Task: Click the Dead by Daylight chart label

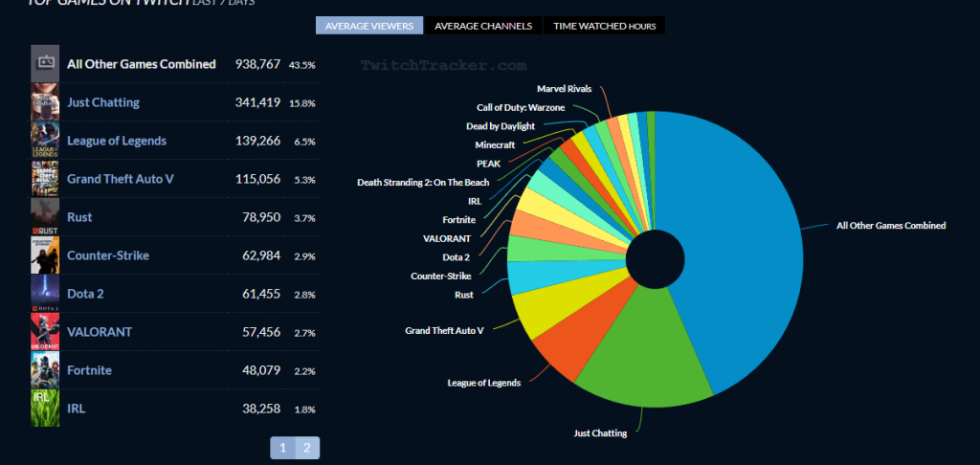Action: 501,126
